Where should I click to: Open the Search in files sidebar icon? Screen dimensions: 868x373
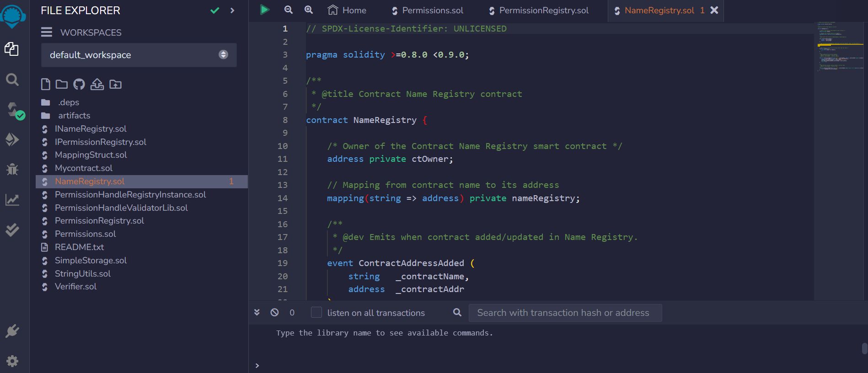pos(12,80)
